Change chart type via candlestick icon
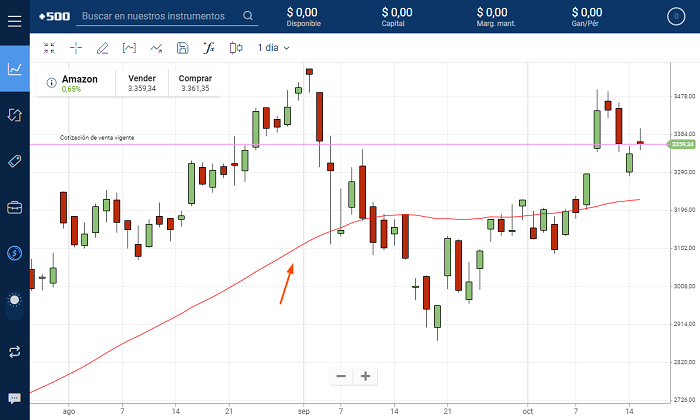700x420 pixels. [x=236, y=48]
